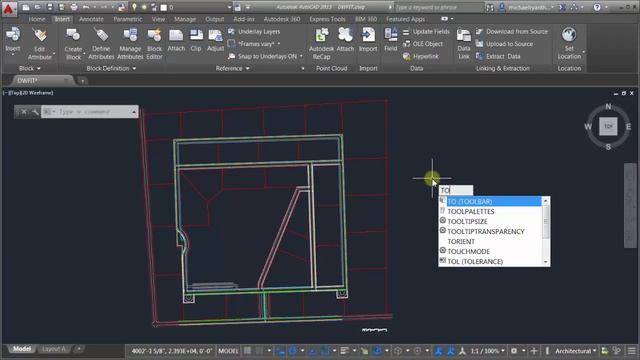Click the Undo arrow in quick access toolbar
640x360 pixels.
tap(86, 7)
